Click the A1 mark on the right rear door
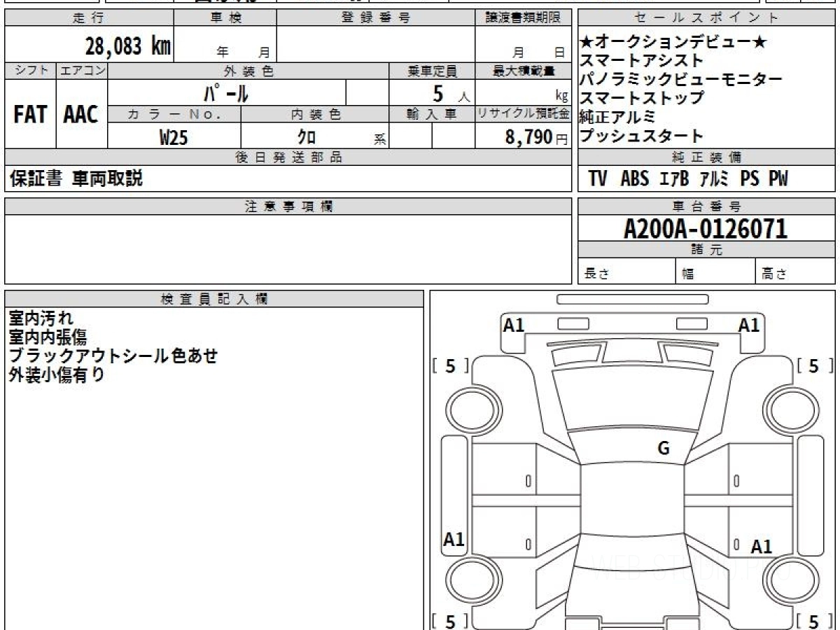The width and height of the screenshot is (840, 630). coord(761,547)
